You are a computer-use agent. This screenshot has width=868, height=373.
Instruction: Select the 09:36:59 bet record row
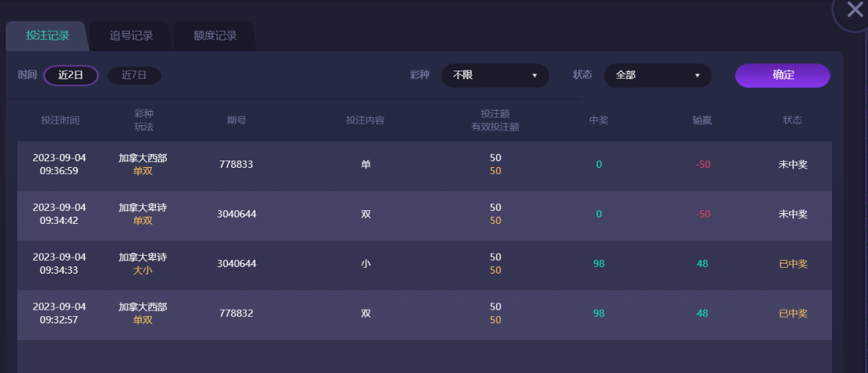click(424, 165)
